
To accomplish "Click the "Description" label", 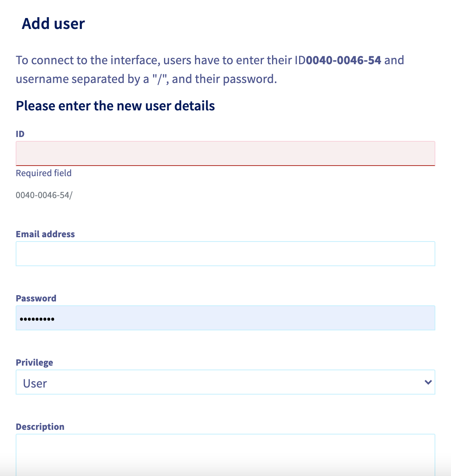I will click(x=40, y=427).
